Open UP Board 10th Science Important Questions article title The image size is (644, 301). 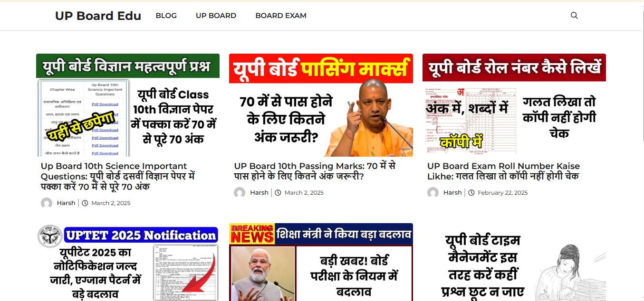pos(118,177)
